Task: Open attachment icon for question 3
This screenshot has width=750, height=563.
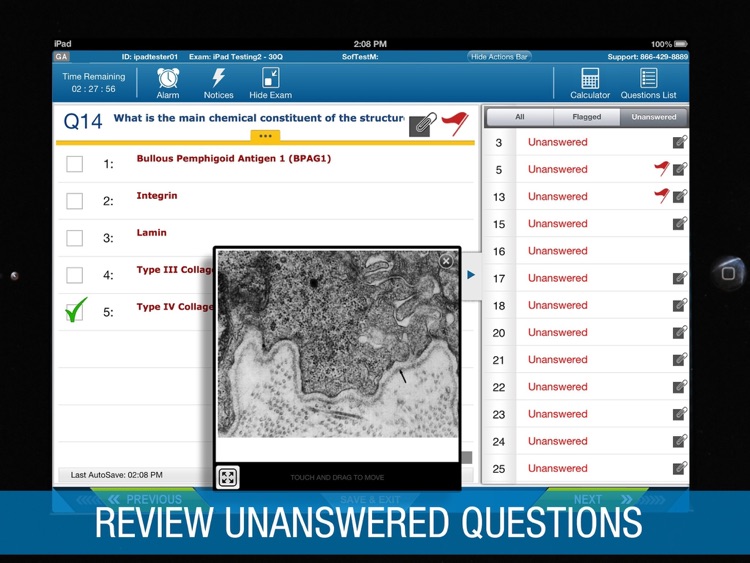Action: [x=680, y=142]
